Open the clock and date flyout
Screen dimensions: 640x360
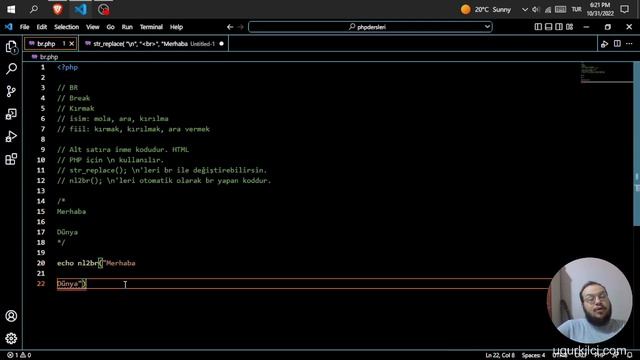tap(600, 9)
